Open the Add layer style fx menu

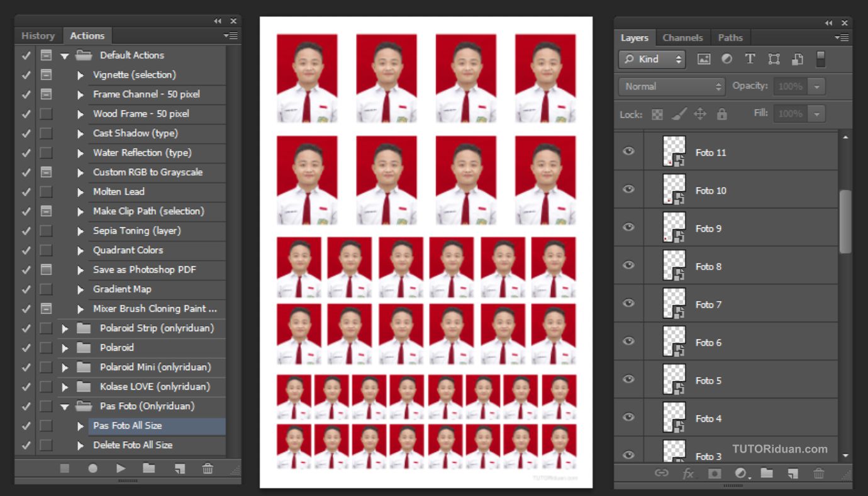click(x=688, y=473)
